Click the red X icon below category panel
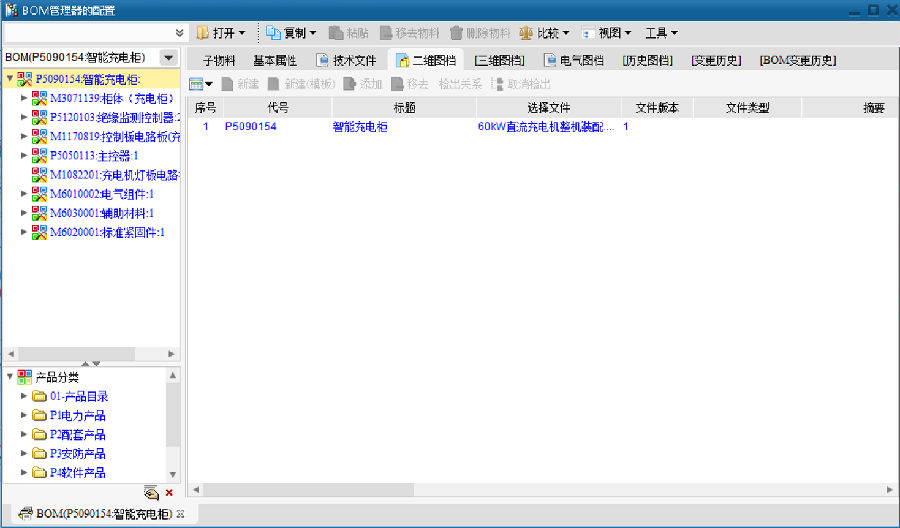This screenshot has height=528, width=900. click(169, 492)
